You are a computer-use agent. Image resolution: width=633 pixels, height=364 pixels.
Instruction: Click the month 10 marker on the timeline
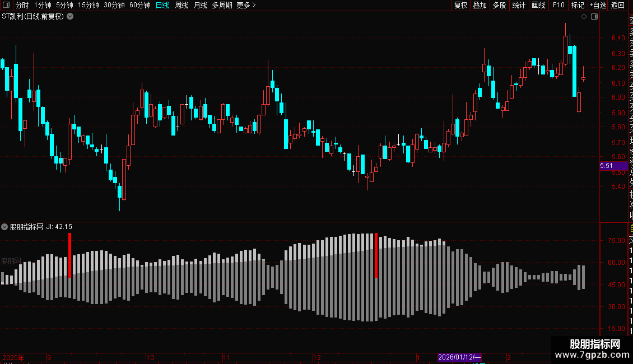click(150, 357)
